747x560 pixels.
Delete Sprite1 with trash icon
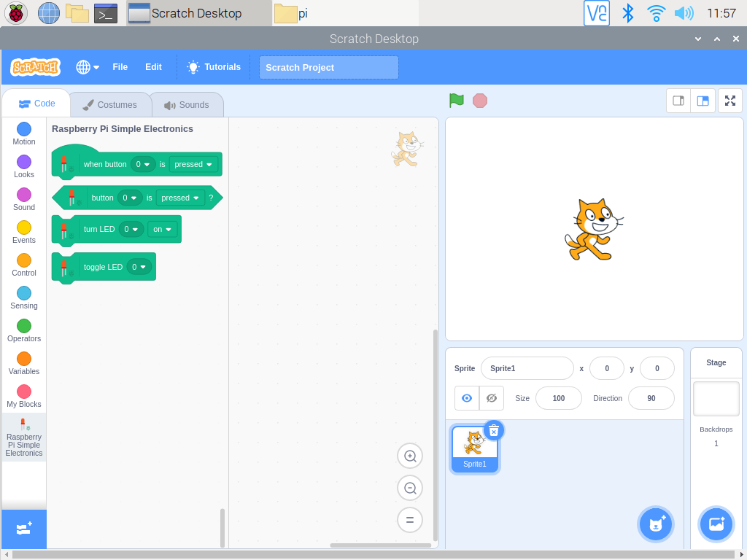[x=494, y=430]
